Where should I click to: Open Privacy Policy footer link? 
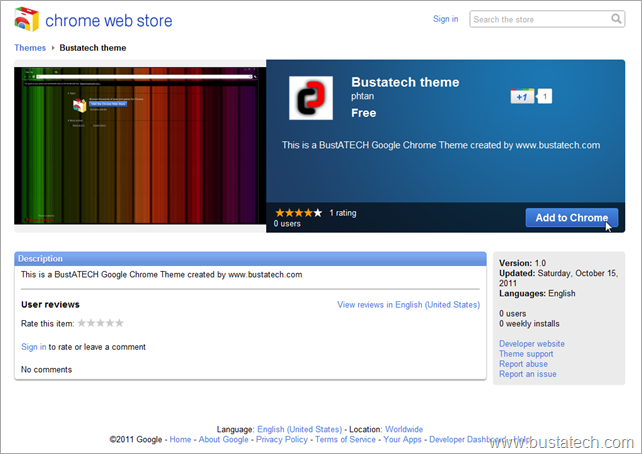282,440
